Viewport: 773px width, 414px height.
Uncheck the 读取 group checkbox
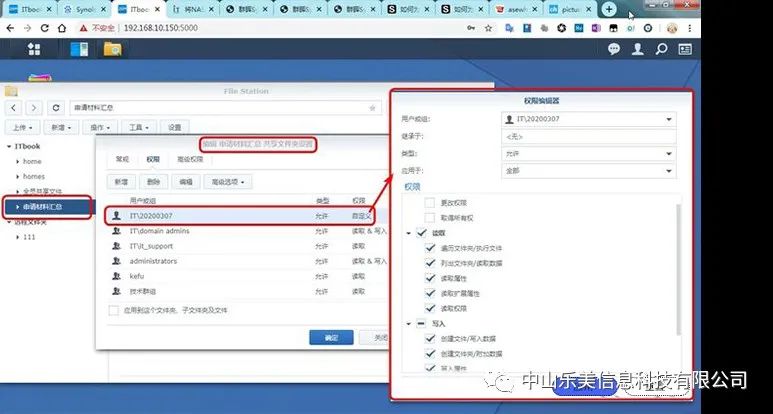pyautogui.click(x=422, y=233)
